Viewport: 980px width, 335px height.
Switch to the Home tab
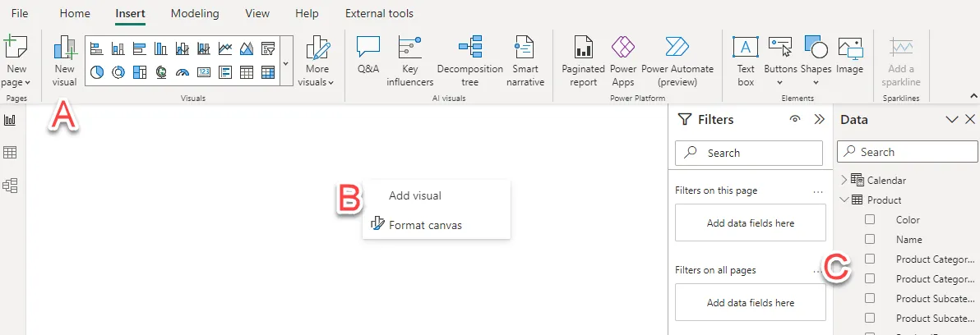(x=75, y=13)
